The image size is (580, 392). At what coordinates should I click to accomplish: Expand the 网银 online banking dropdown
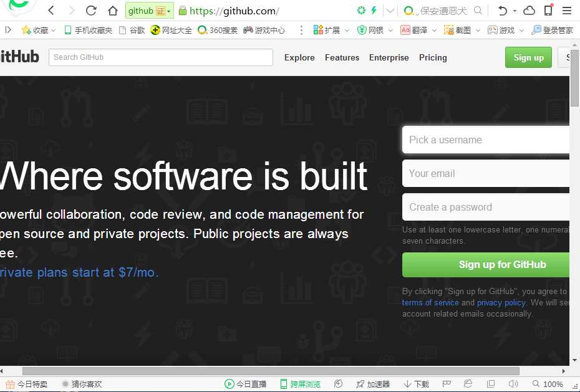390,31
